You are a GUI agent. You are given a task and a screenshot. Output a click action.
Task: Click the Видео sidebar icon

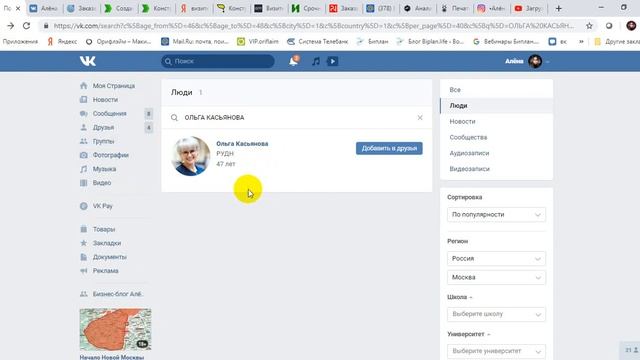tap(84, 183)
